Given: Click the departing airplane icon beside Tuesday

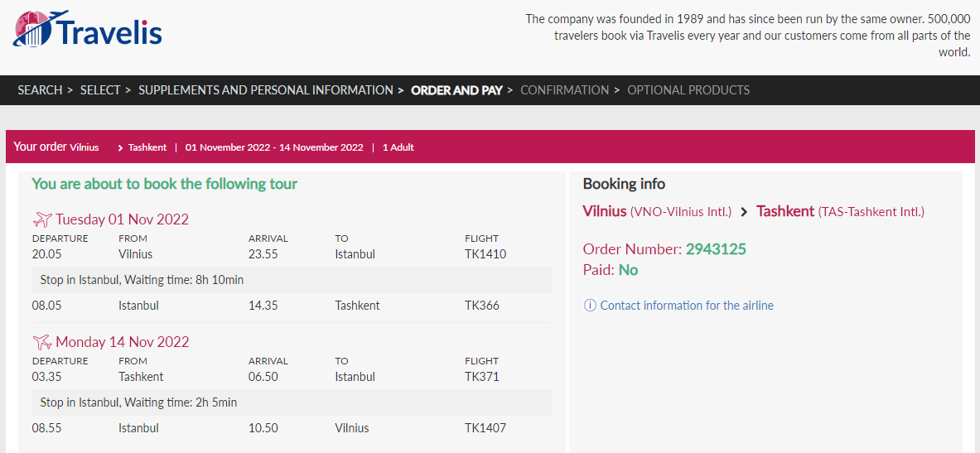Looking at the screenshot, I should [42, 219].
